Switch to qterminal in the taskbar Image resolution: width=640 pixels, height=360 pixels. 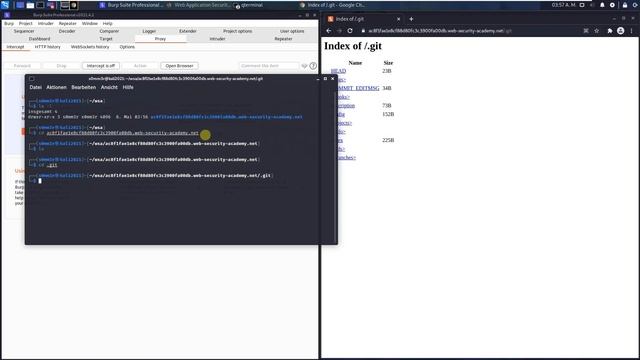point(249,5)
